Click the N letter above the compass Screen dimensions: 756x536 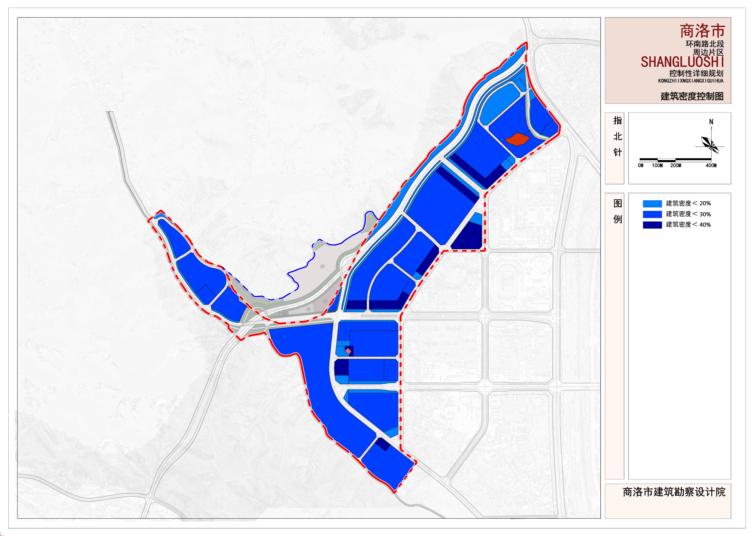pos(711,122)
